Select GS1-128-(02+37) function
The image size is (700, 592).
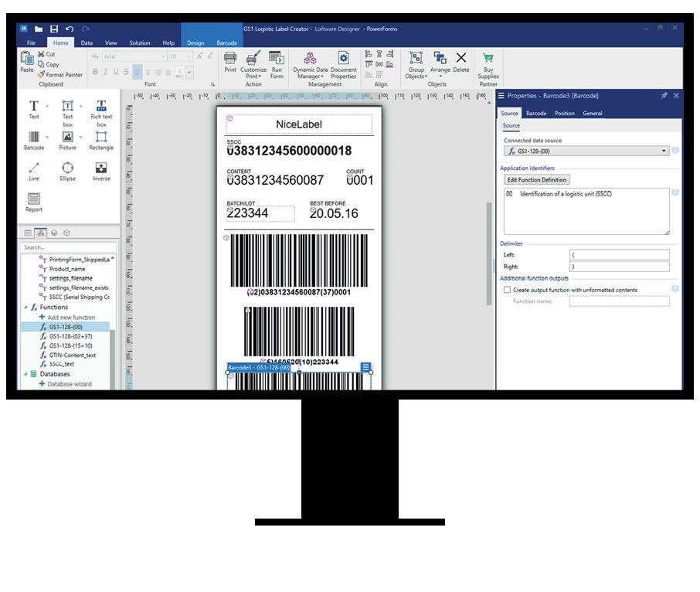(x=66, y=336)
